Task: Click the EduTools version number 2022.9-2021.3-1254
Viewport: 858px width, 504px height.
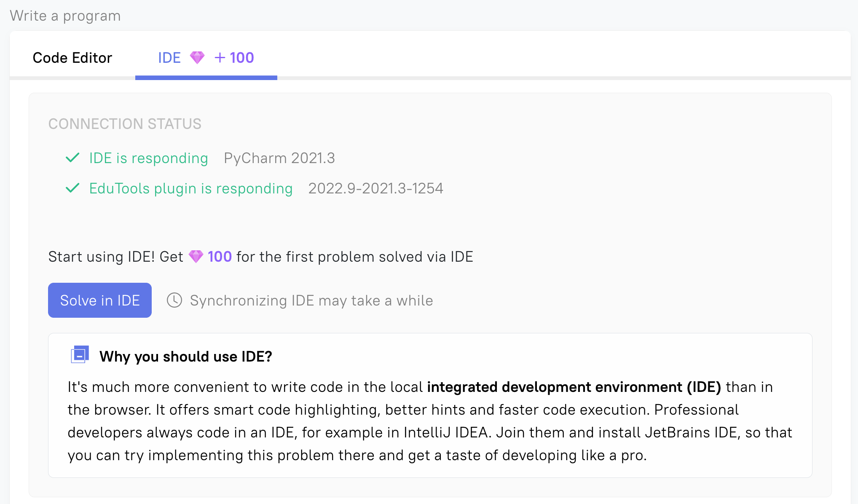Action: pos(375,188)
